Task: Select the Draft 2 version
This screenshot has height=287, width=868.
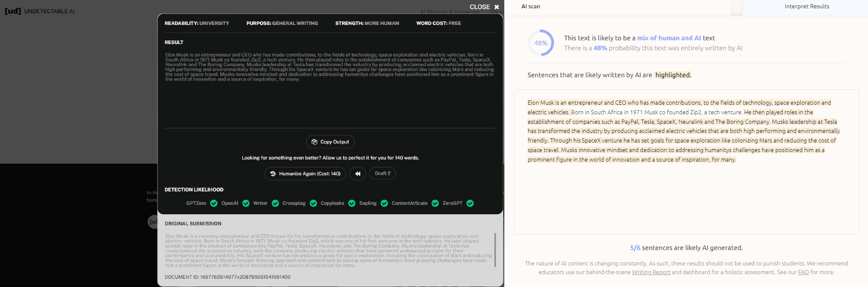Action: [382, 174]
